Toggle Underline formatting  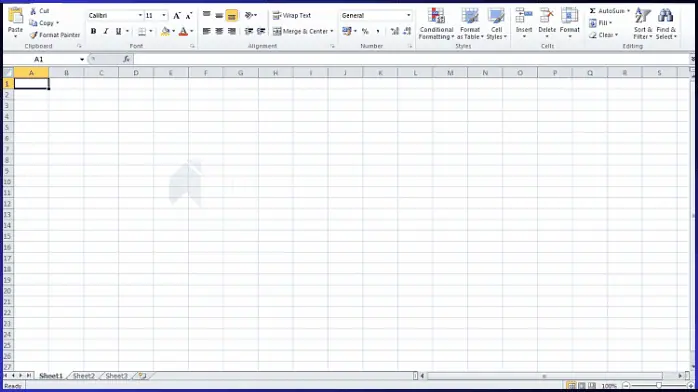click(118, 31)
